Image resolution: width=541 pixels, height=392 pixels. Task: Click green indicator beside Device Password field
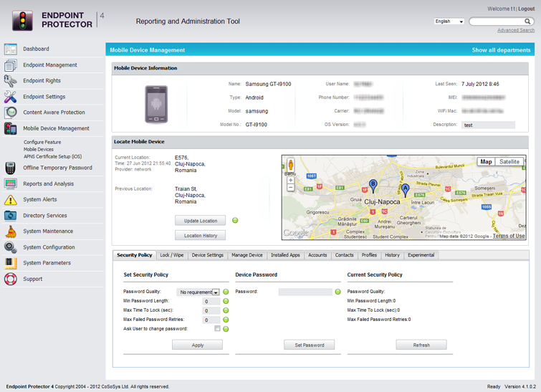click(x=337, y=292)
